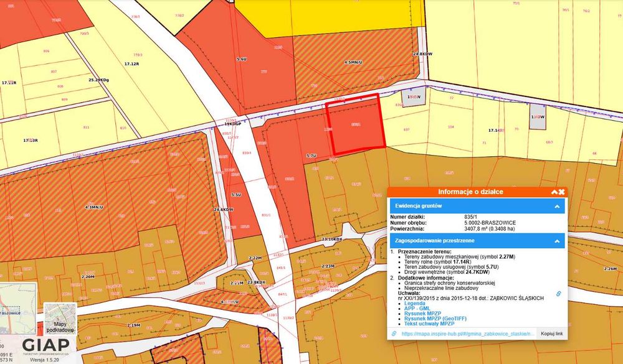
Task: Select highlighted parcel 835/1 on the map
Action: point(356,124)
